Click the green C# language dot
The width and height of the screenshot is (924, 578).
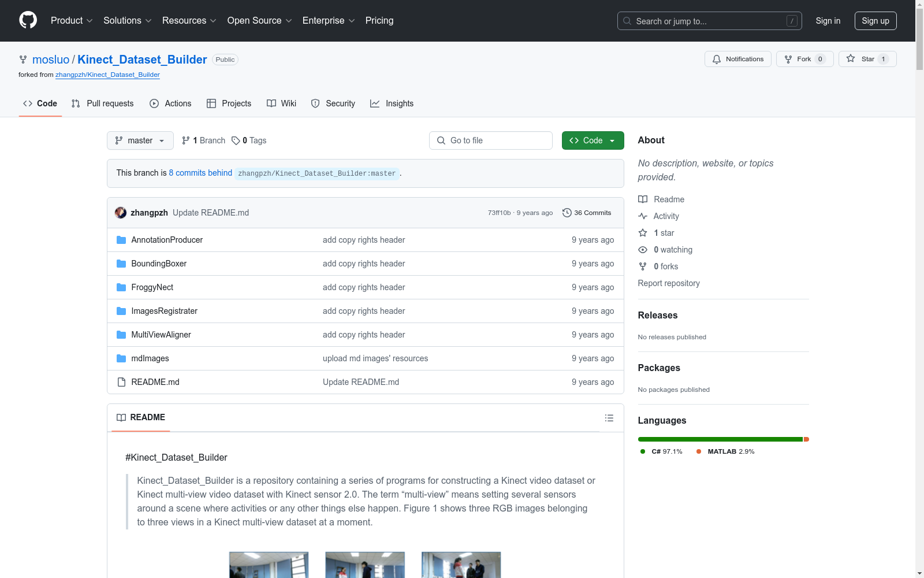(x=643, y=451)
